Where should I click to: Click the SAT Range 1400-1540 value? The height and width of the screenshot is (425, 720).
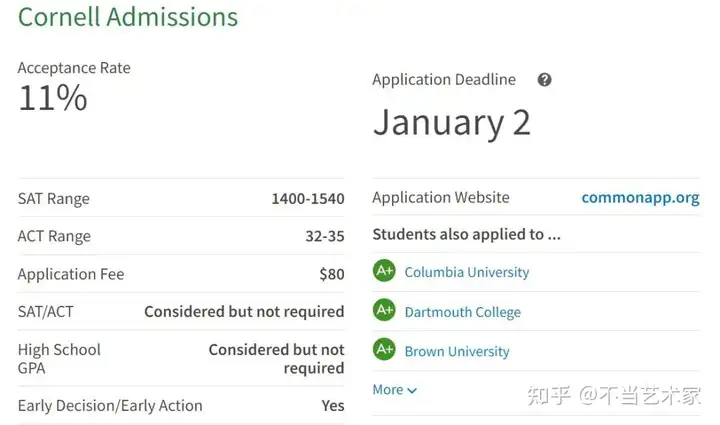308,199
